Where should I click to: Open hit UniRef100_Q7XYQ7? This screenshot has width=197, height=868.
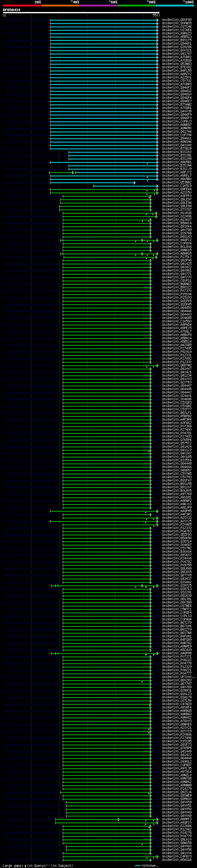177,210
